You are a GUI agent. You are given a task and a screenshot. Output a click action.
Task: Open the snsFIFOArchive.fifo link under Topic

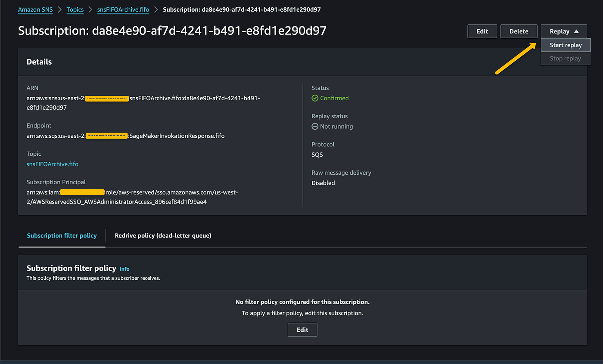[53, 164]
